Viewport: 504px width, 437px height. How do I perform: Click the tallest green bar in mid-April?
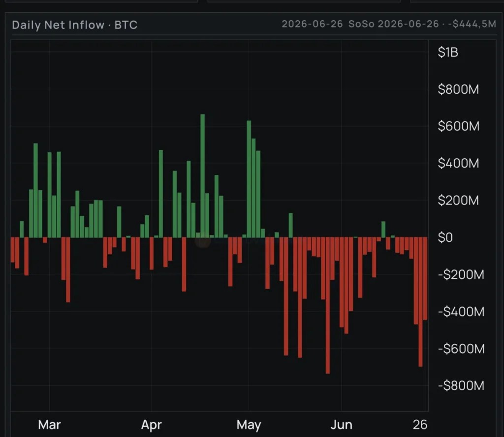coord(202,176)
